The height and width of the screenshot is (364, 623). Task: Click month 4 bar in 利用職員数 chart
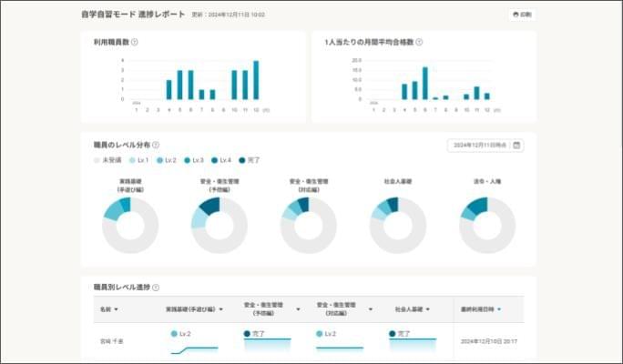(169, 90)
